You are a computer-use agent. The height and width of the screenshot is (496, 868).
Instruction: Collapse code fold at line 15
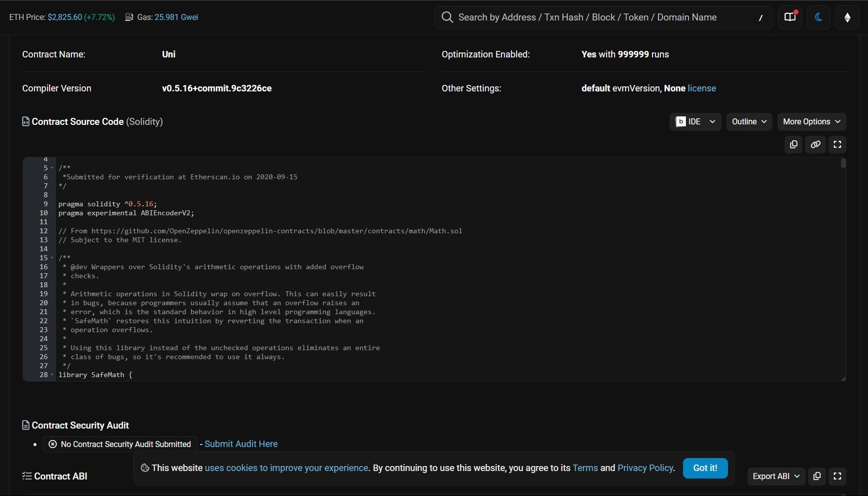click(52, 258)
